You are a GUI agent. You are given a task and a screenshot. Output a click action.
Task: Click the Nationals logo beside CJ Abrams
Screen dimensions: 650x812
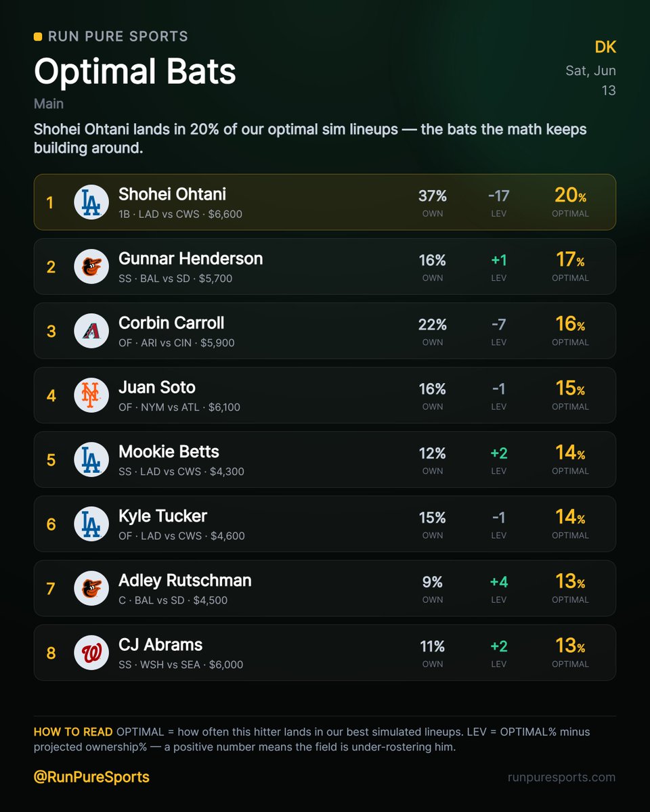click(91, 652)
